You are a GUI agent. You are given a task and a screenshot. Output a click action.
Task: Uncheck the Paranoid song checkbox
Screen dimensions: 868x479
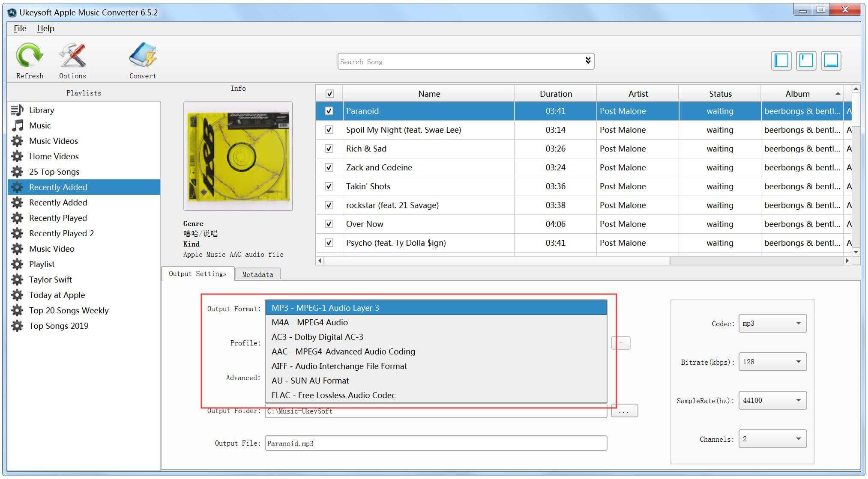[329, 111]
